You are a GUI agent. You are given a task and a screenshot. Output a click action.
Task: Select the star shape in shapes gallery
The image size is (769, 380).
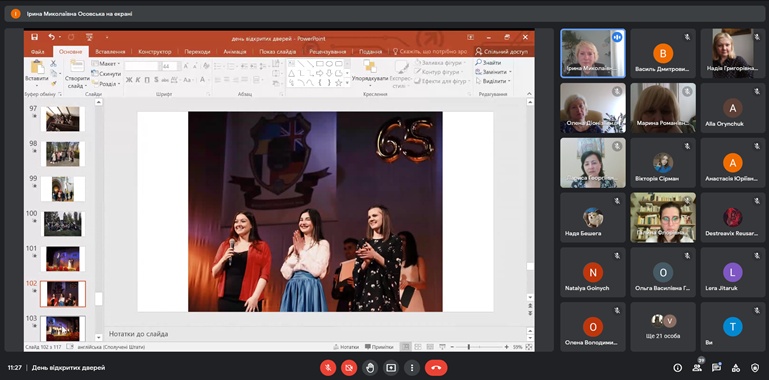point(338,83)
